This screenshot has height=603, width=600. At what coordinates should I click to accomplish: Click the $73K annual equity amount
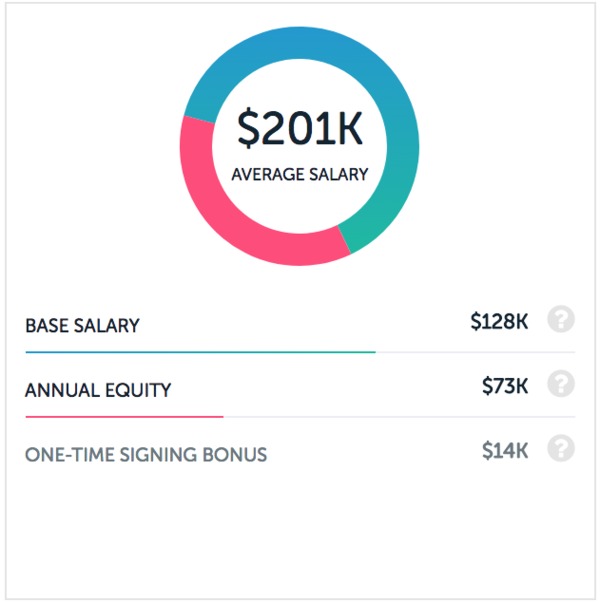[505, 386]
